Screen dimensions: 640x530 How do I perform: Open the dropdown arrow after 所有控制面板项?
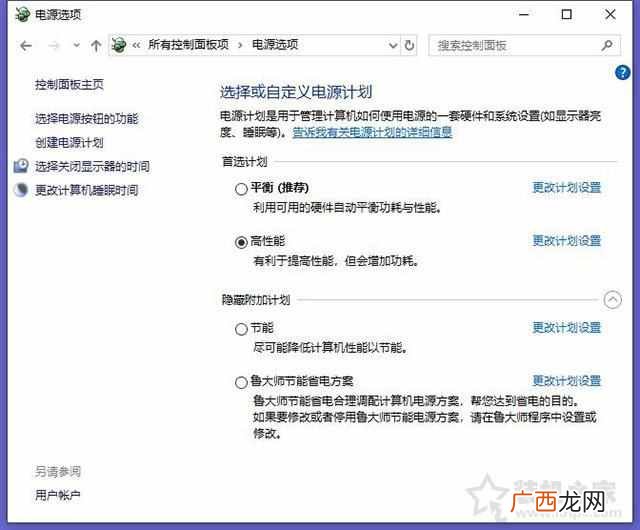pos(240,45)
